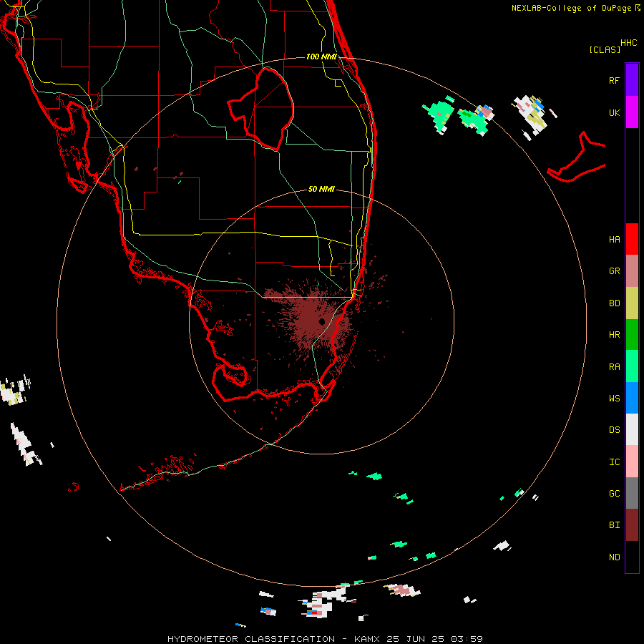Click the BD legend label
This screenshot has width=644, height=644.
(x=614, y=303)
